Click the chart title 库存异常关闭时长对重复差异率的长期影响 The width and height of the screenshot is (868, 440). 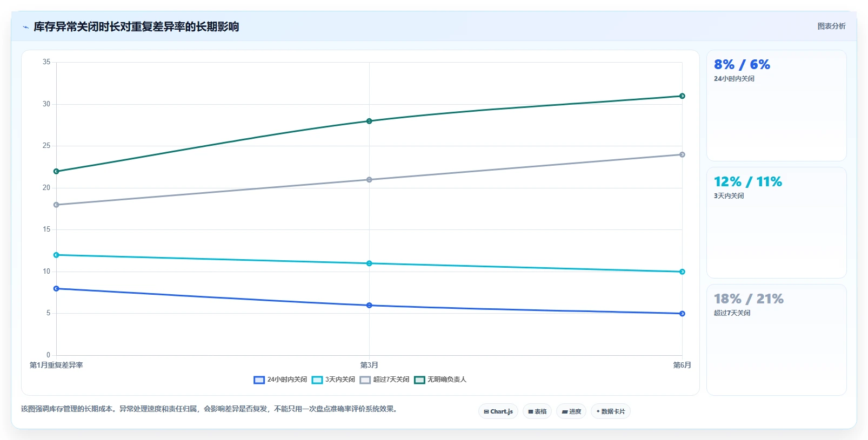tap(136, 26)
